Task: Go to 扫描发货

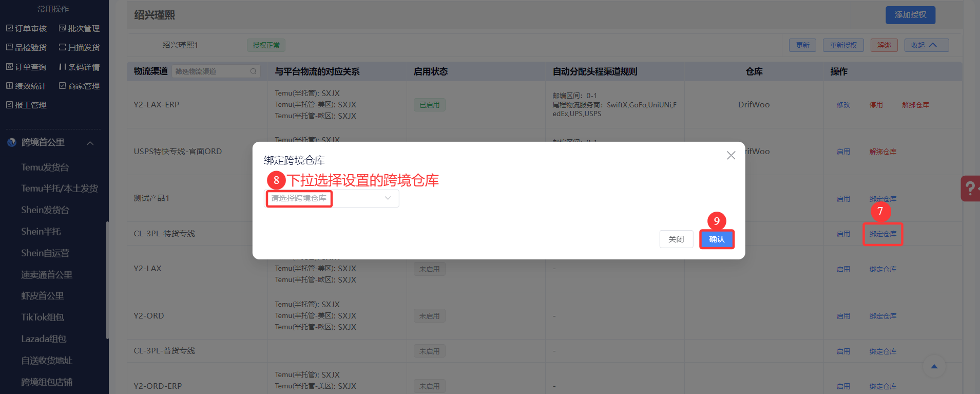Action: [79, 47]
